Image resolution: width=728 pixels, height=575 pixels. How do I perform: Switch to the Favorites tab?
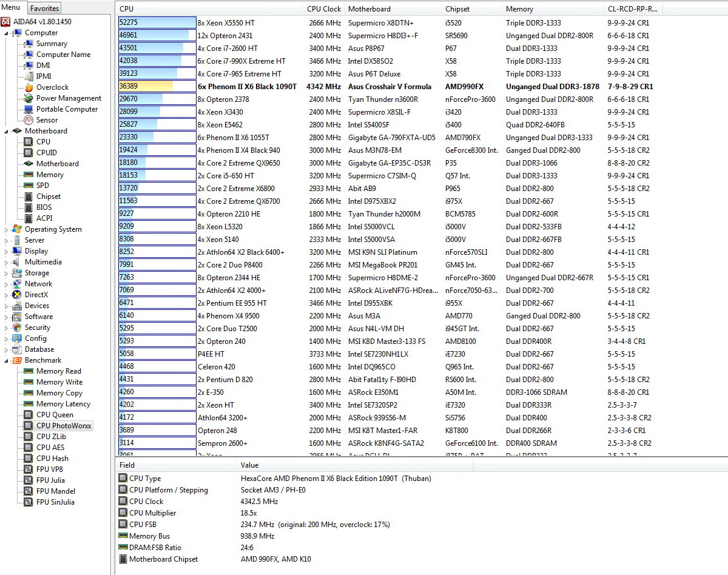(45, 8)
